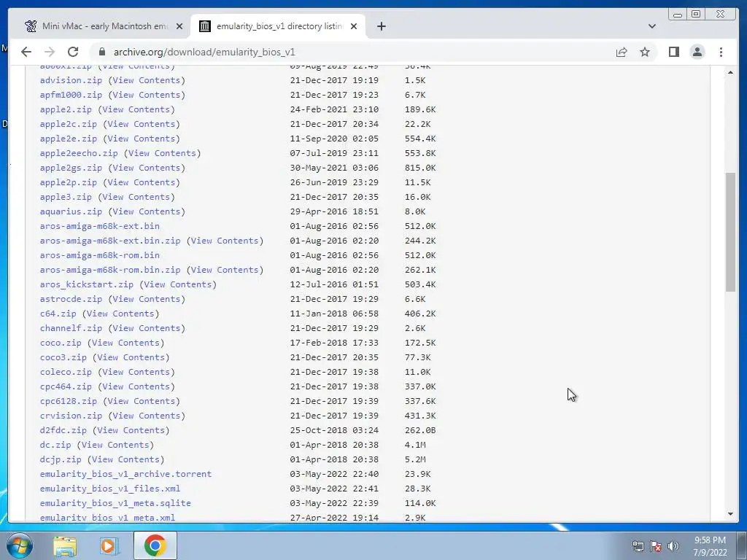Click page scrollbar down arrow

pos(731,514)
